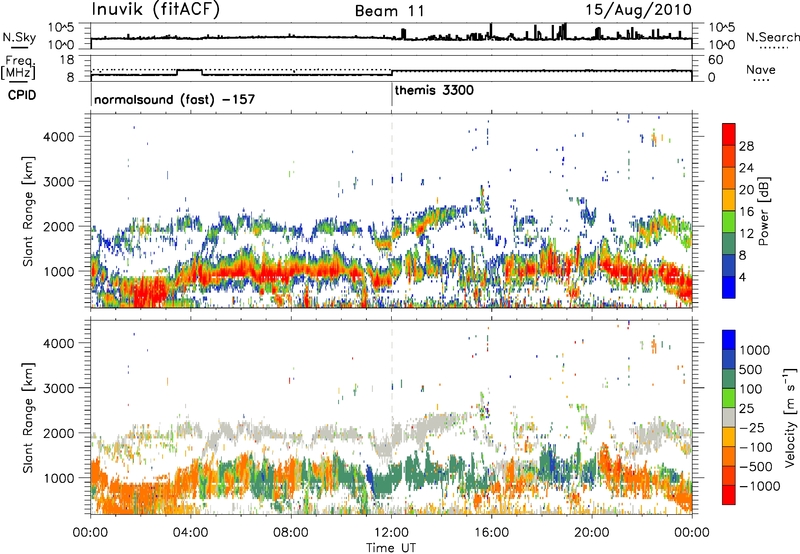Select the 'Freq. [MHz]' label
800x554 pixels.
(x=18, y=68)
